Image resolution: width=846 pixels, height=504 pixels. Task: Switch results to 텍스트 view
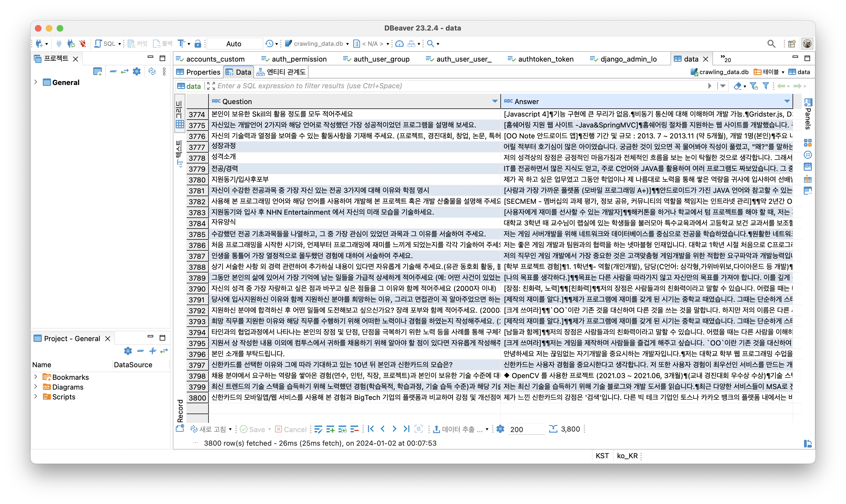179,153
